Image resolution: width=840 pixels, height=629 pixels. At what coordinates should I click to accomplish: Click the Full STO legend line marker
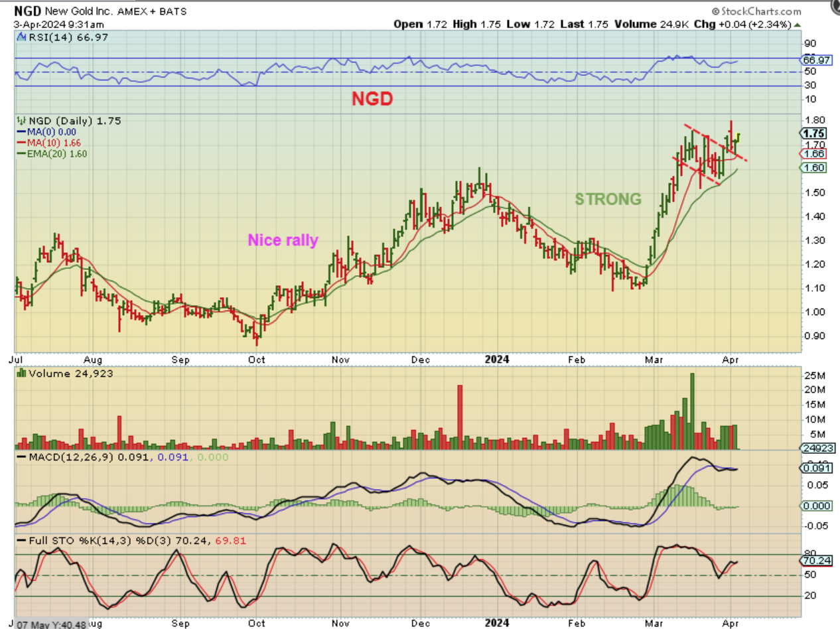pos(21,540)
